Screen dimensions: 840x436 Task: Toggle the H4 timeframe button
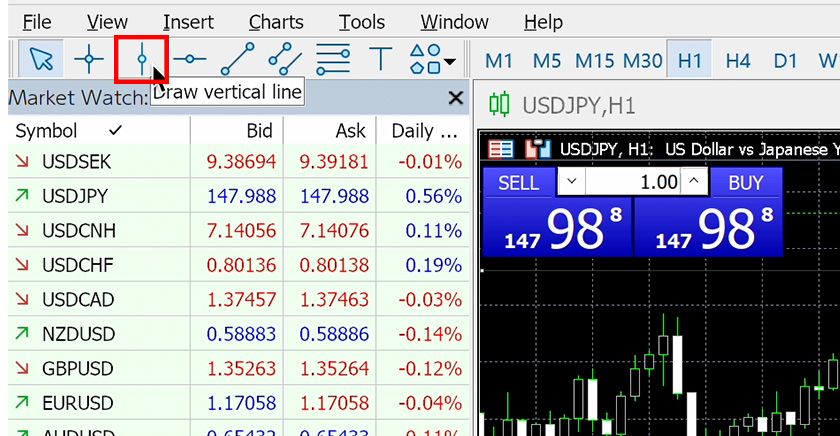click(738, 61)
